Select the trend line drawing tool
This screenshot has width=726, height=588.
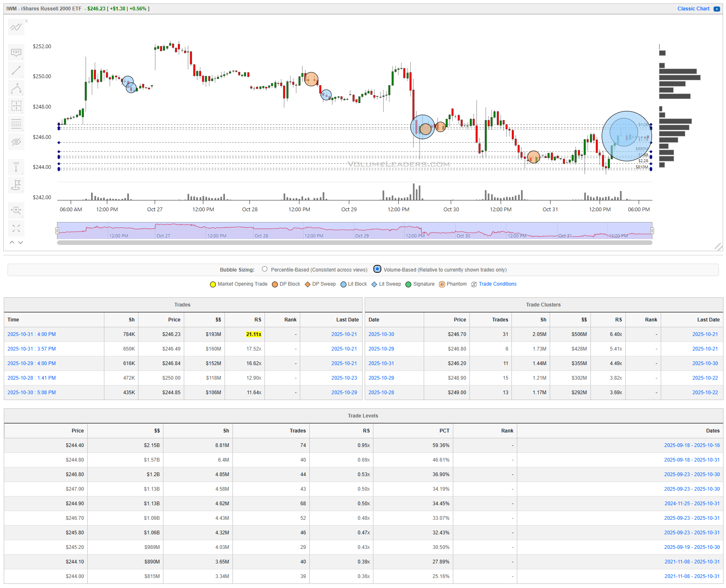(16, 70)
